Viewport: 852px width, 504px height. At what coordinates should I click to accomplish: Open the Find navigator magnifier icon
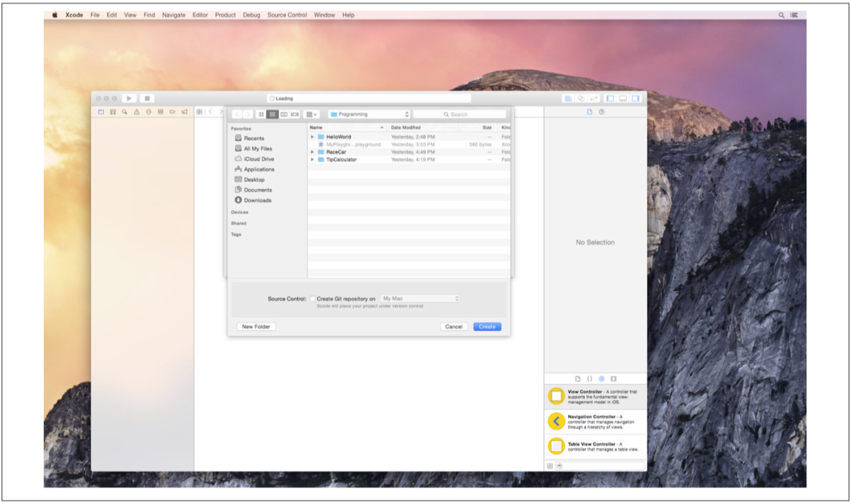124,112
